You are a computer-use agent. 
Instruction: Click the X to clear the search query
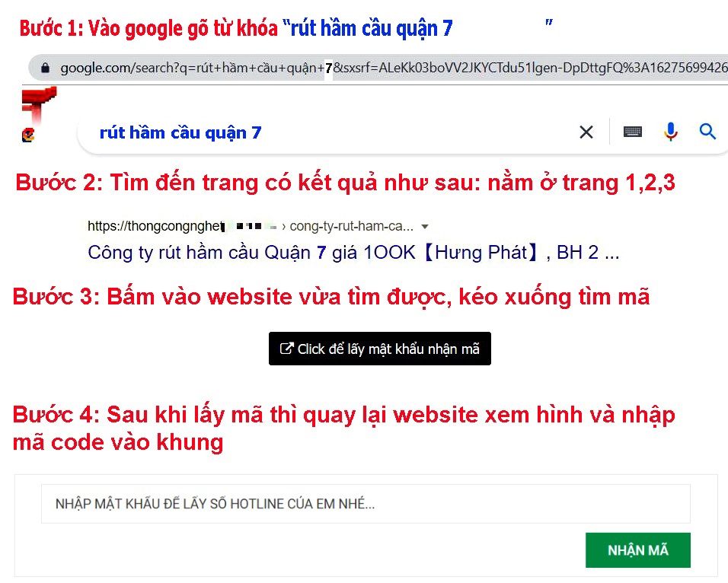[x=586, y=132]
